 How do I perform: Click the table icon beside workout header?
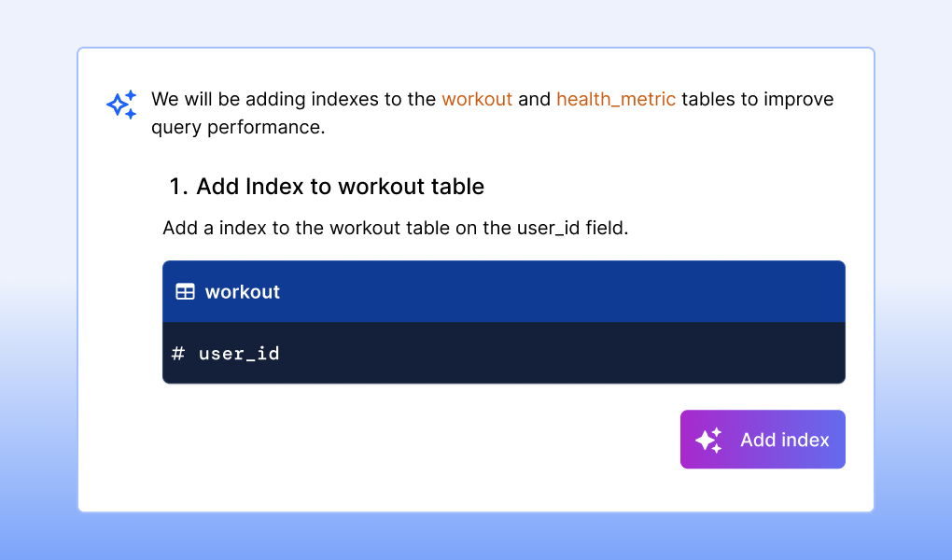[x=185, y=291]
